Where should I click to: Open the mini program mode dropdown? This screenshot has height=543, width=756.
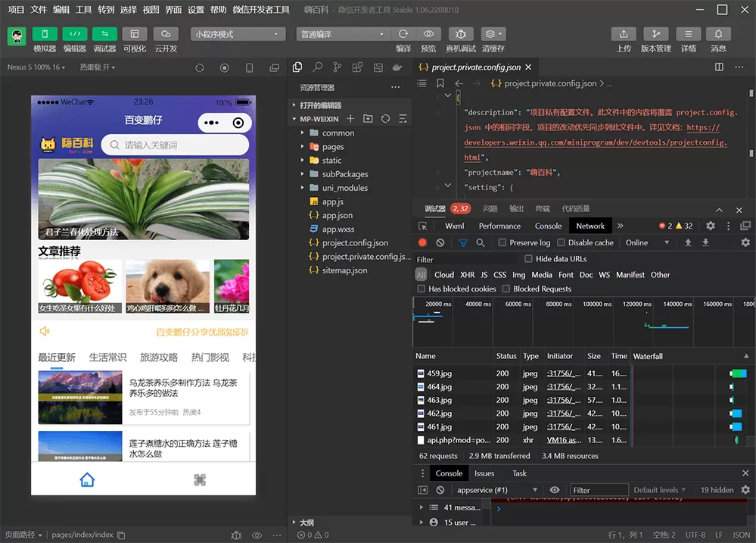(238, 34)
